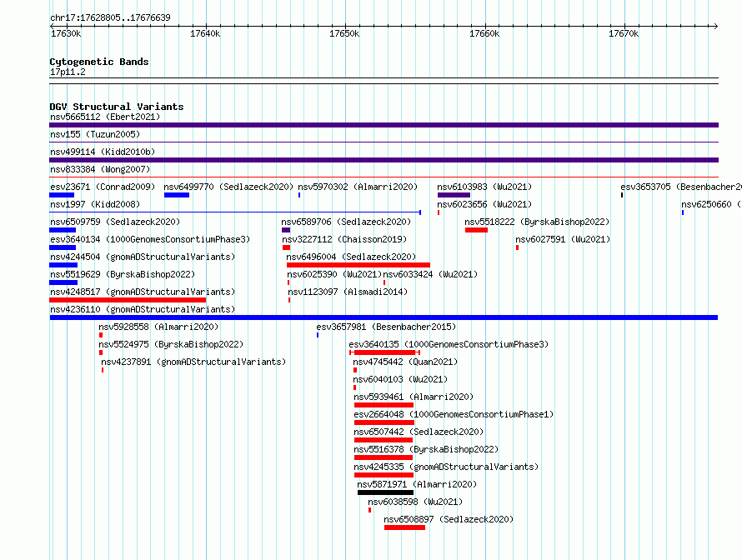The height and width of the screenshot is (560, 742).
Task: Open nsv4245335 (gnomADStructuralVariants) label
Action: coord(446,467)
